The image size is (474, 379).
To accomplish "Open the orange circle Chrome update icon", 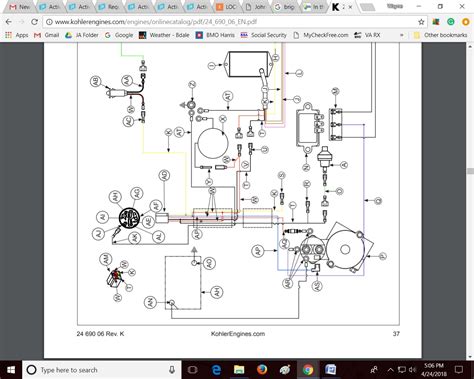I will pos(465,22).
